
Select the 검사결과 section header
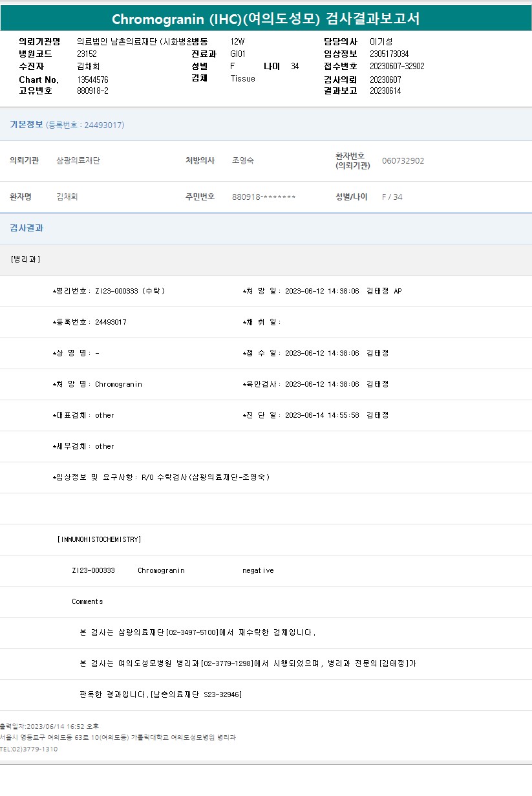(x=27, y=228)
